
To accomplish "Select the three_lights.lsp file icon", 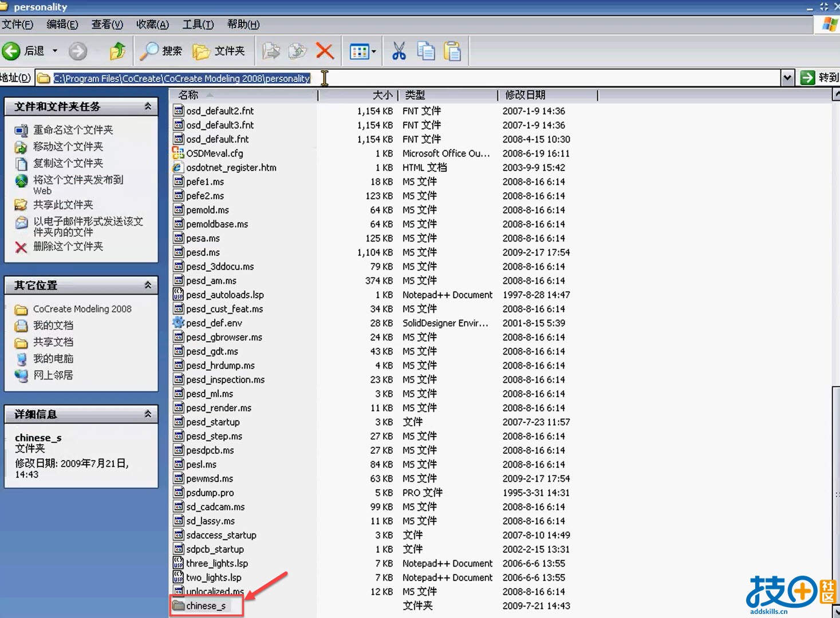I will coord(178,563).
